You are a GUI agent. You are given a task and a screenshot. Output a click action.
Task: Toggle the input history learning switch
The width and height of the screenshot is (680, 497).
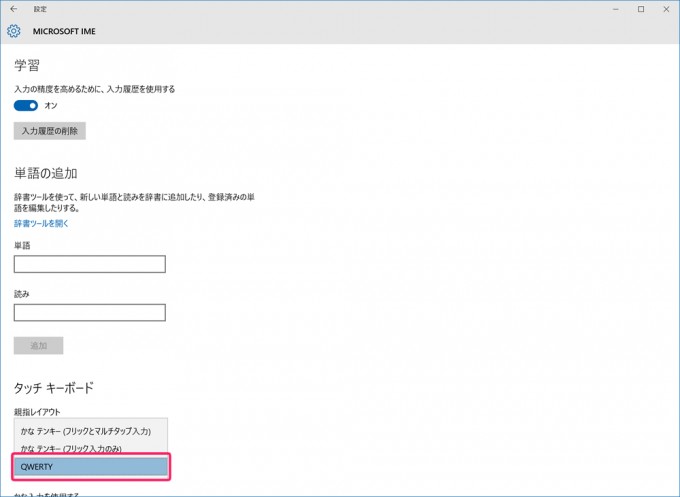click(26, 105)
